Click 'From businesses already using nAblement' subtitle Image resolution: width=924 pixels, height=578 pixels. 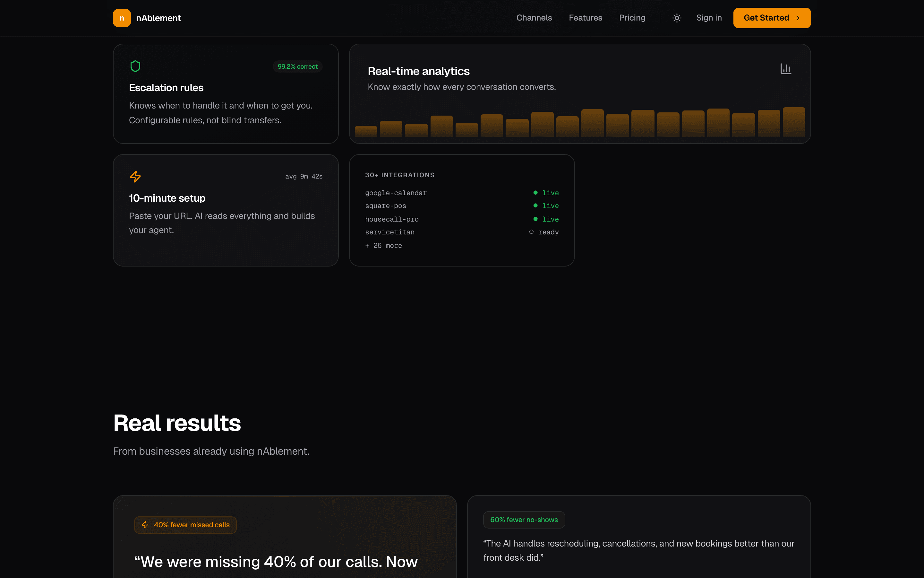211,451
